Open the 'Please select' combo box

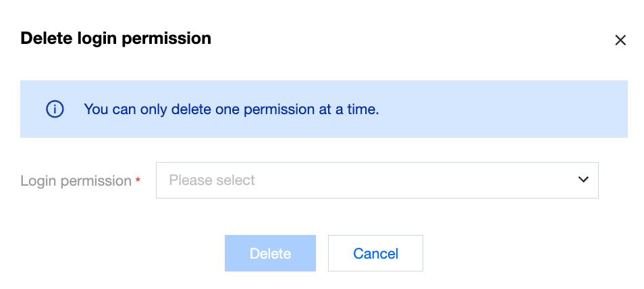pos(377,180)
